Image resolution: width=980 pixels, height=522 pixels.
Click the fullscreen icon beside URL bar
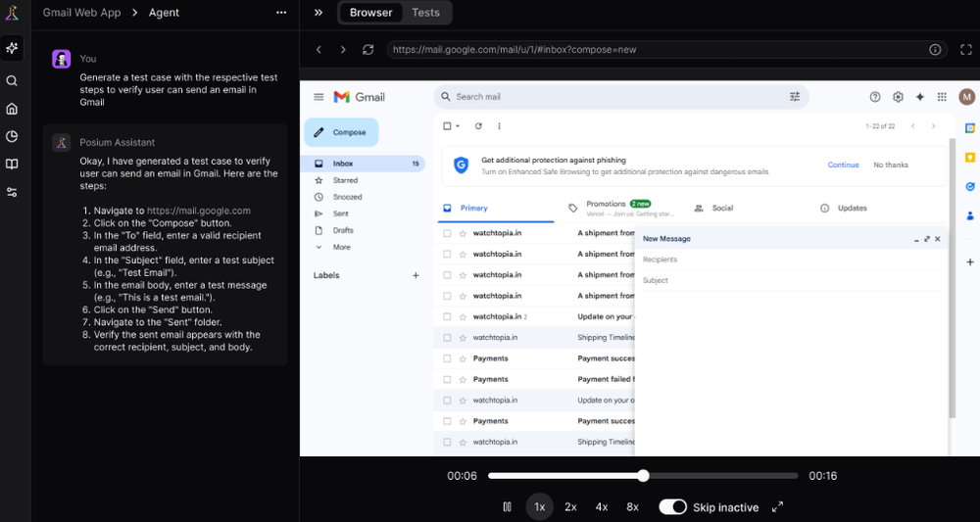[966, 49]
